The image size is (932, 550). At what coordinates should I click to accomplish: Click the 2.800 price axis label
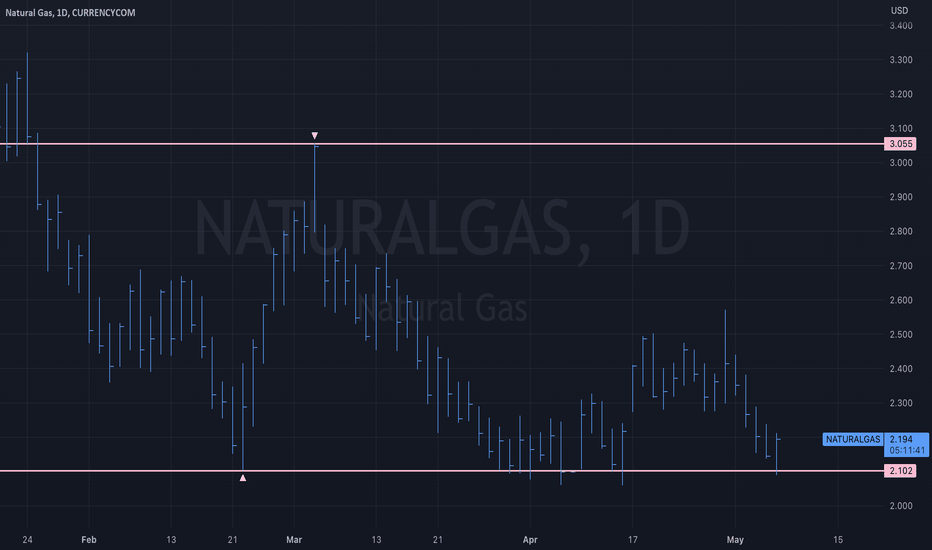900,231
